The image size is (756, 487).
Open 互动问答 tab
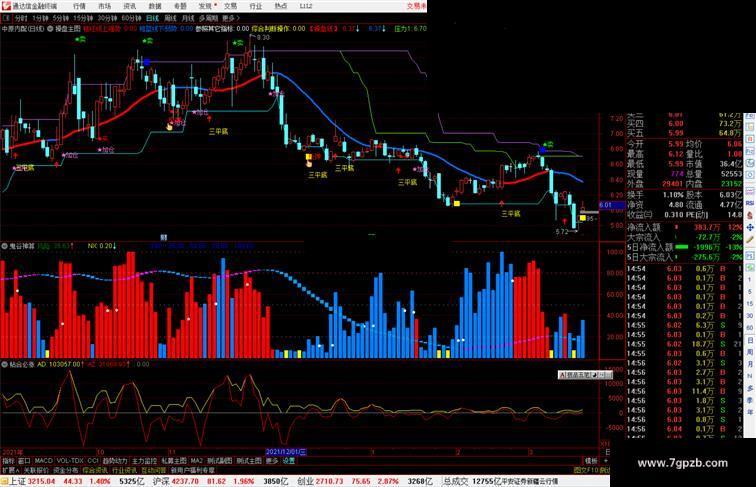click(x=153, y=470)
